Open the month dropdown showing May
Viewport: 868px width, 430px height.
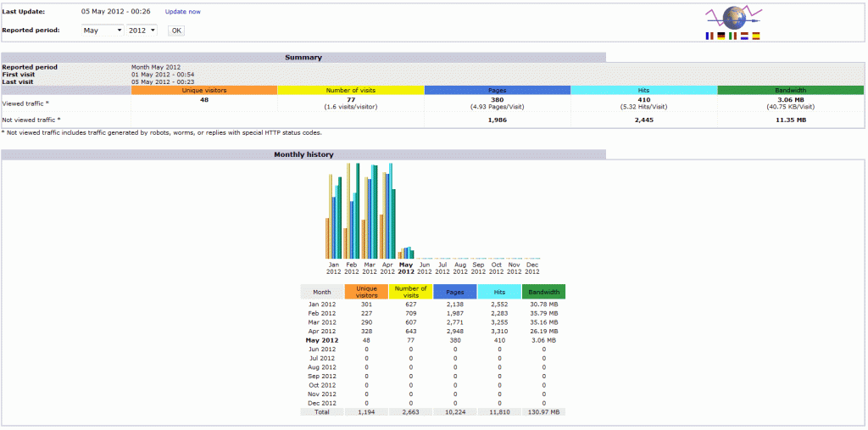click(102, 31)
